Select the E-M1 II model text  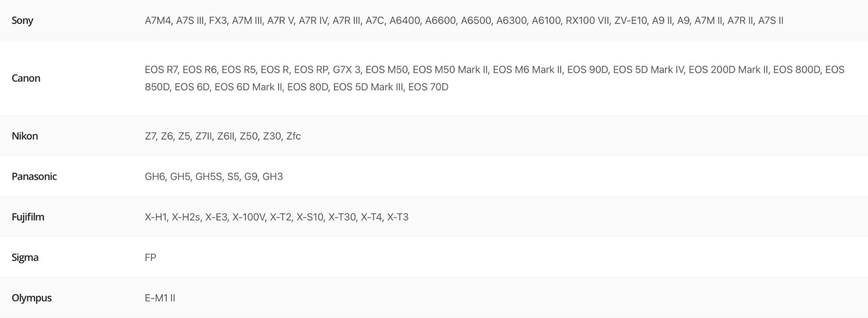pos(160,298)
